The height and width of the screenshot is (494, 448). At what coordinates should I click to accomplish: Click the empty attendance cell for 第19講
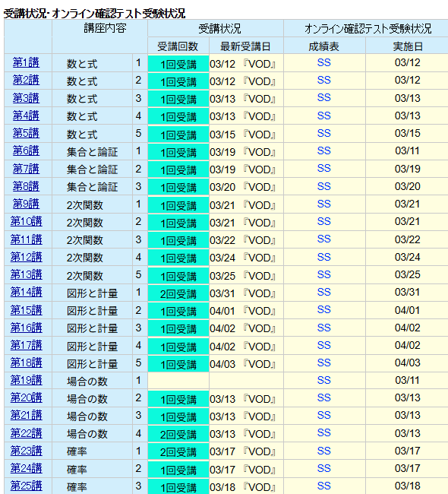point(178,380)
